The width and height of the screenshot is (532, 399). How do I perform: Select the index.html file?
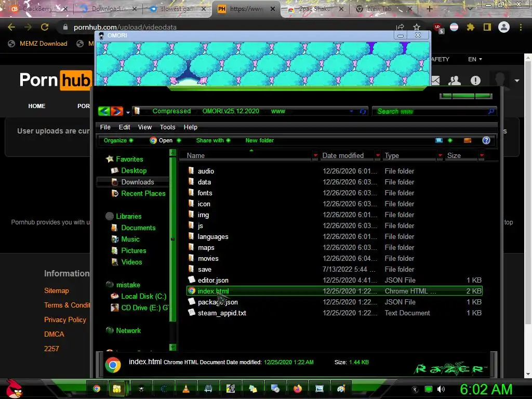(x=335, y=291)
